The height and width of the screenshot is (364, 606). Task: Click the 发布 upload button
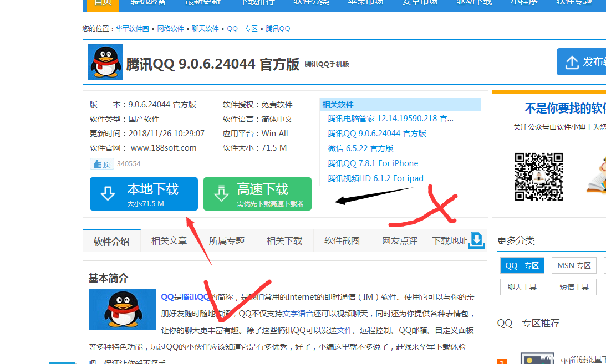point(581,61)
